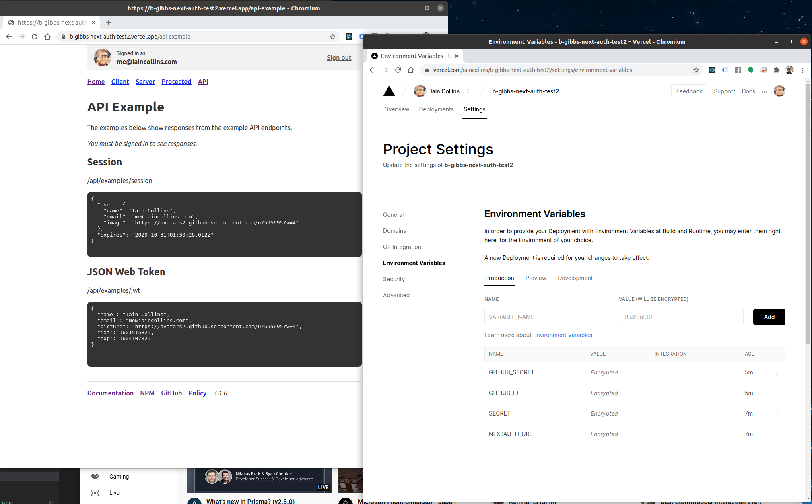Viewport: 812px width, 504px height.
Task: Open the Extensions puzzle icon
Action: tap(776, 70)
